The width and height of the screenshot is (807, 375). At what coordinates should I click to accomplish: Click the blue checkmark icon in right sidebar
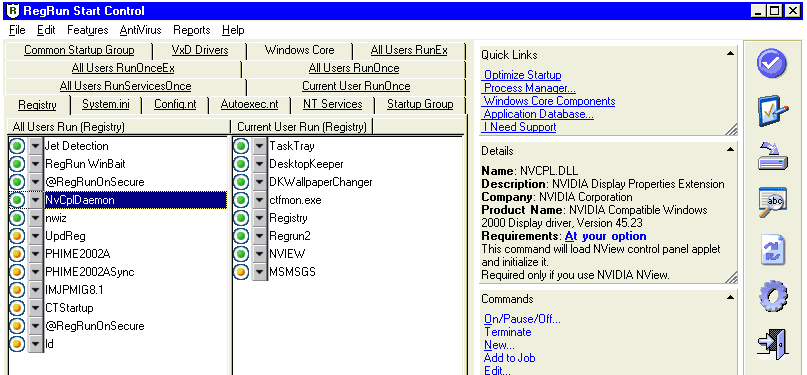tap(771, 63)
